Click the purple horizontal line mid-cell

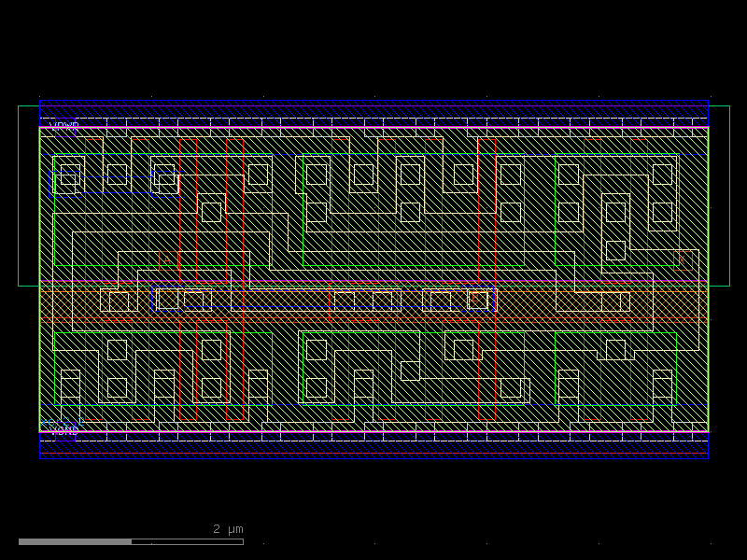coord(373,279)
